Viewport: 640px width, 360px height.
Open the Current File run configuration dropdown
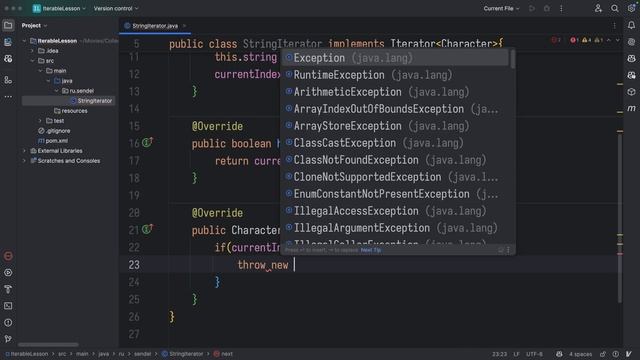tap(502, 8)
